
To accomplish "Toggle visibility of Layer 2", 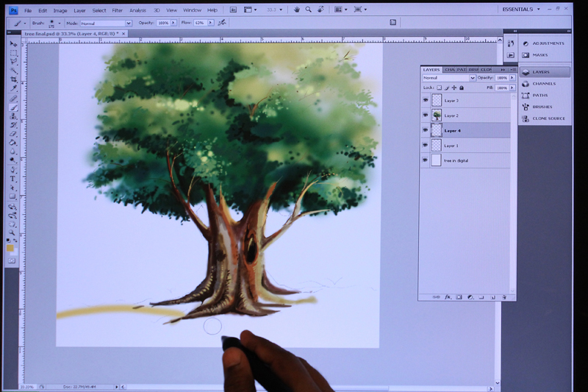I will (426, 115).
